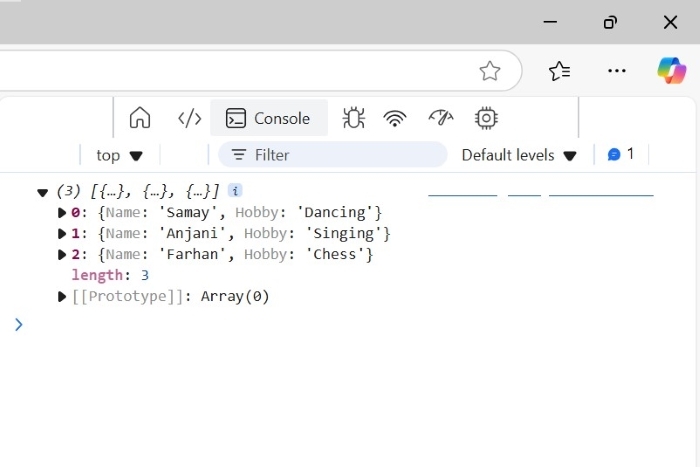Image resolution: width=700 pixels, height=467 pixels.
Task: Click the console prompt chevron input
Action: [x=19, y=325]
